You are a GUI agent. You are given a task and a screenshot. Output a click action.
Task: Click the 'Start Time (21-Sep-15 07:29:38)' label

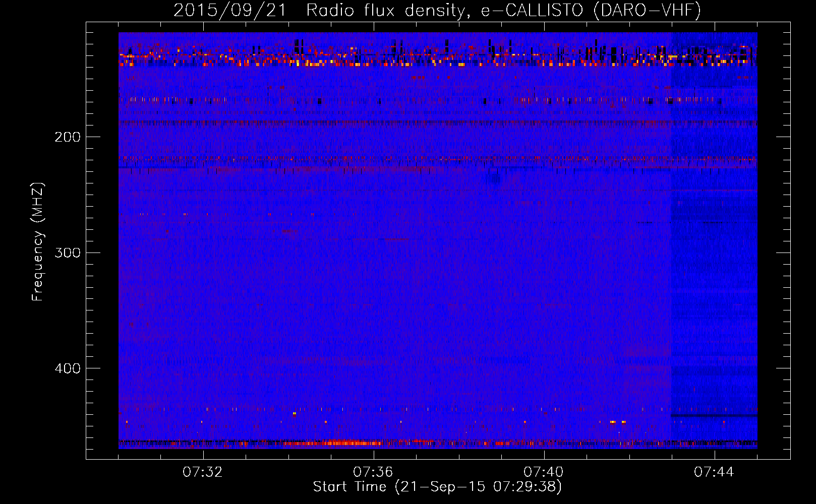[x=437, y=487]
